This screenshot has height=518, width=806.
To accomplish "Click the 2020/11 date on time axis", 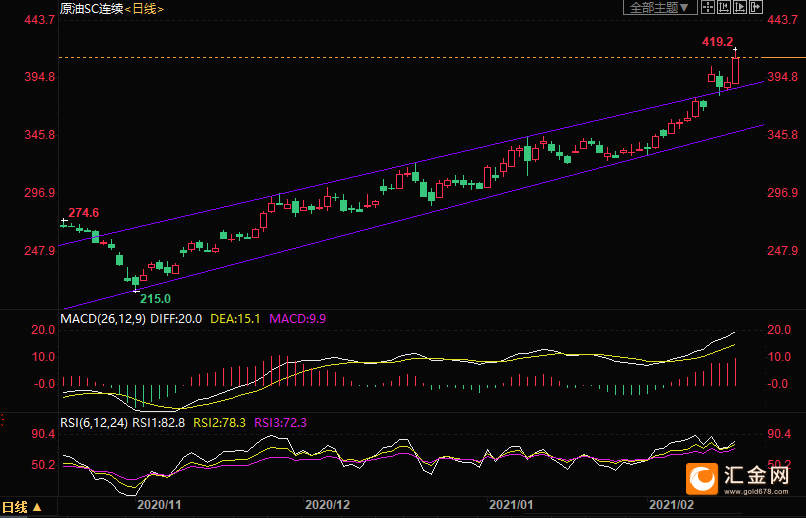I will [x=157, y=505].
